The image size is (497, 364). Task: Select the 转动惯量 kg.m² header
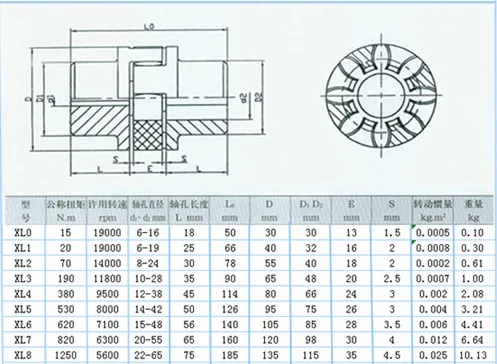[432, 211]
